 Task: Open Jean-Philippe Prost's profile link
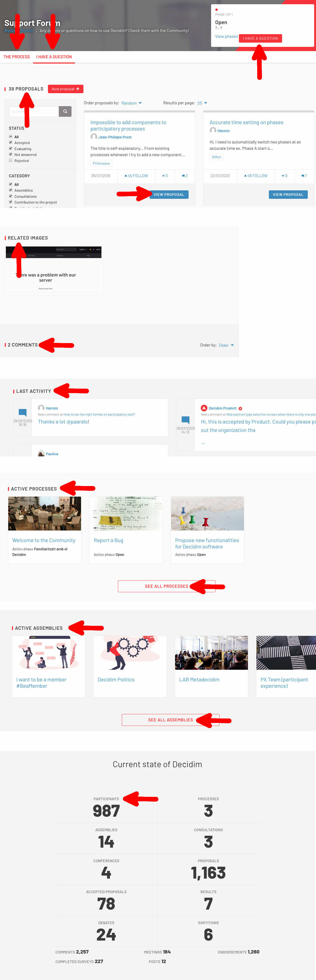point(115,137)
